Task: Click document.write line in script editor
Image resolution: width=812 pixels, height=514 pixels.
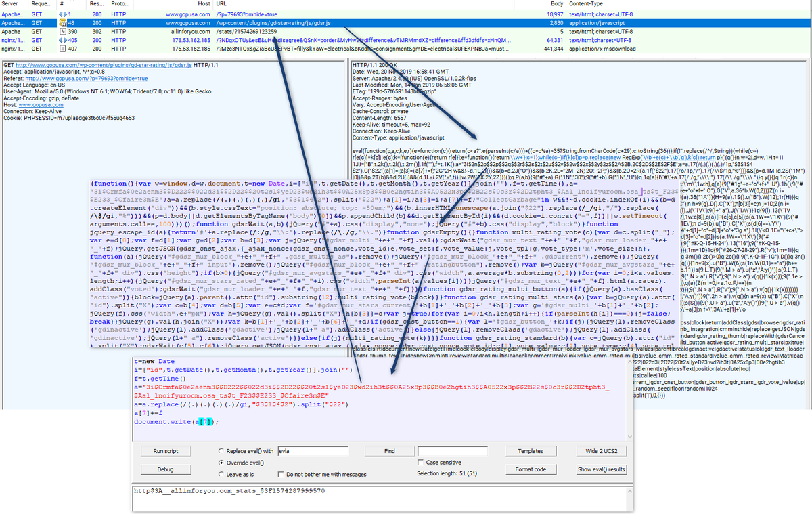Action: pos(176,421)
